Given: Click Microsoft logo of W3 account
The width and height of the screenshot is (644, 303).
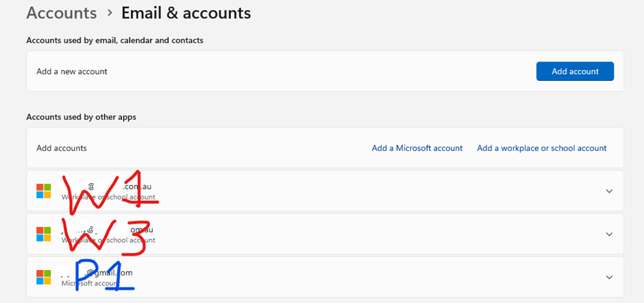Looking at the screenshot, I should click(44, 234).
